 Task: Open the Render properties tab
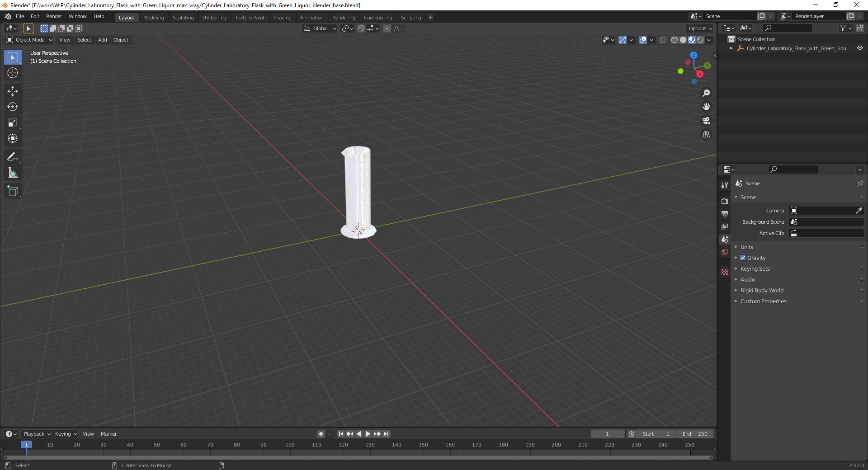pyautogui.click(x=725, y=201)
